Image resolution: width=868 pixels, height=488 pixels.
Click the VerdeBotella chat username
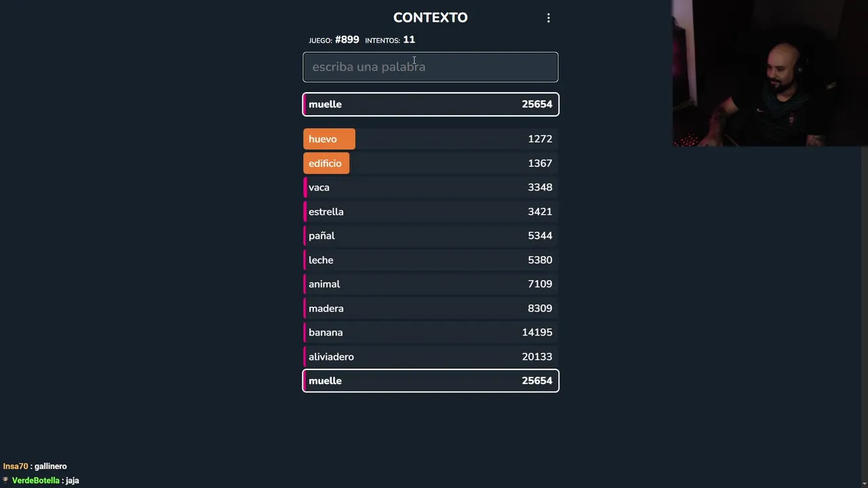click(x=36, y=481)
